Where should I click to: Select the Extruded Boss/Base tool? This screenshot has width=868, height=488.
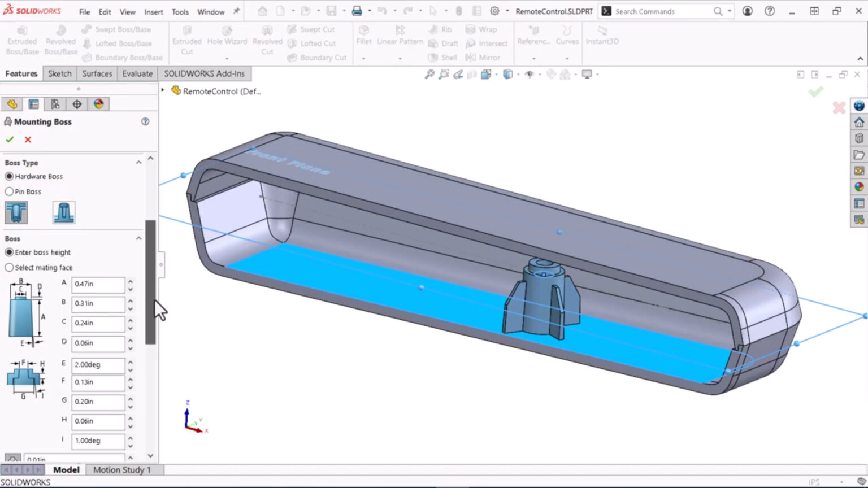tap(21, 40)
